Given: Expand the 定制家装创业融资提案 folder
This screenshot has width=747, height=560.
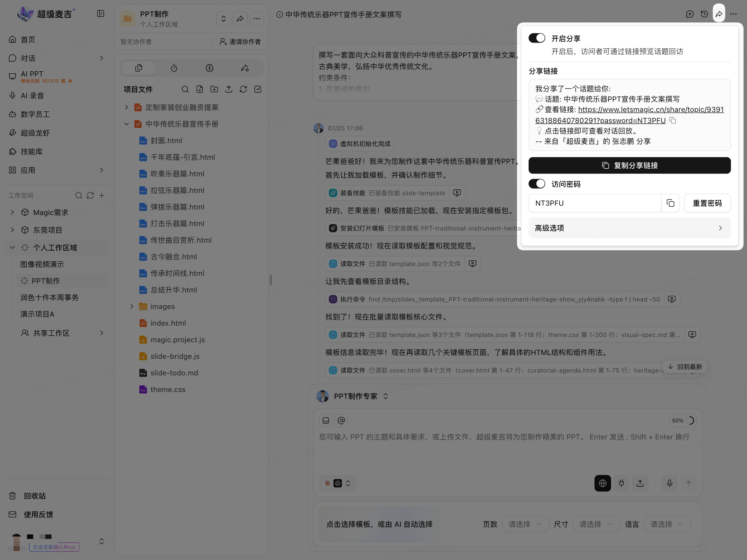Looking at the screenshot, I should coord(127,108).
